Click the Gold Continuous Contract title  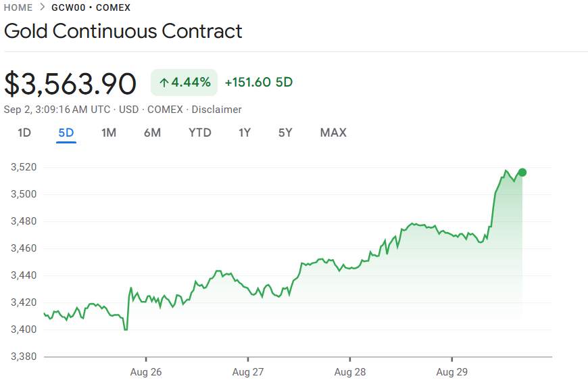click(123, 31)
